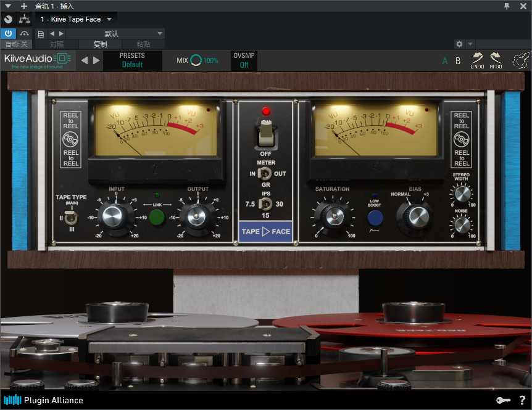Click the circular icon left of routing
The height and width of the screenshot is (410, 532).
coord(8,19)
